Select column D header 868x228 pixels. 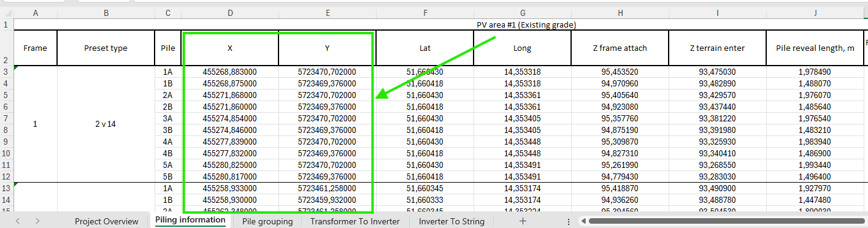pos(230,13)
